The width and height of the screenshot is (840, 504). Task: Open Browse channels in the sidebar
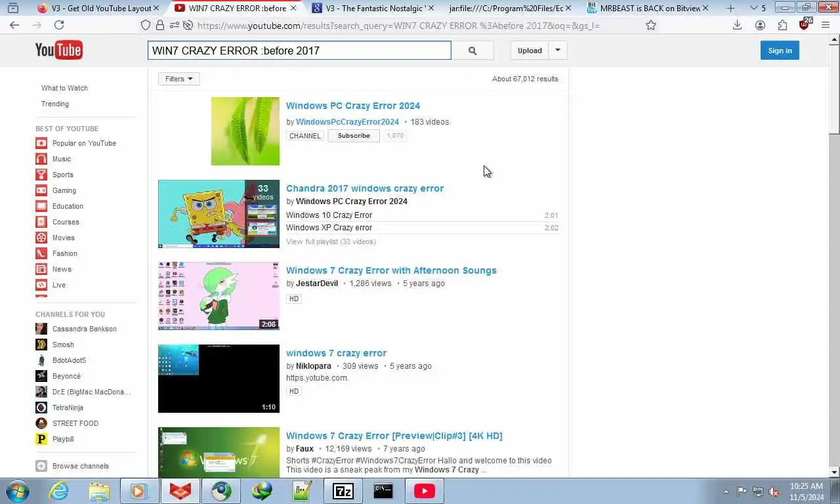point(81,466)
